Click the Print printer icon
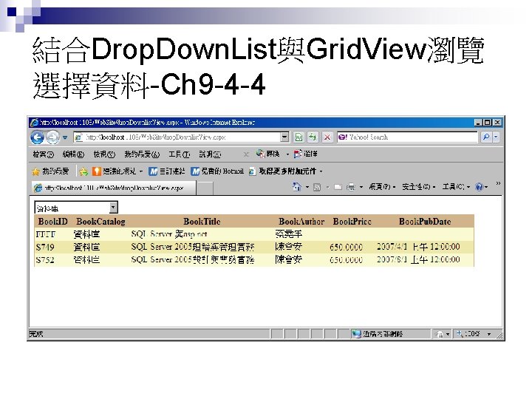The width and height of the screenshot is (532, 399). (351, 187)
